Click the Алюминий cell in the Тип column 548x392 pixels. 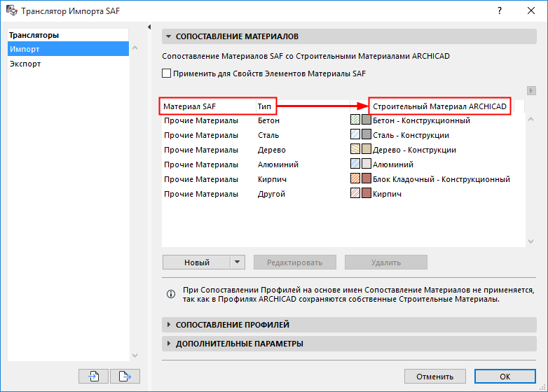pos(278,164)
